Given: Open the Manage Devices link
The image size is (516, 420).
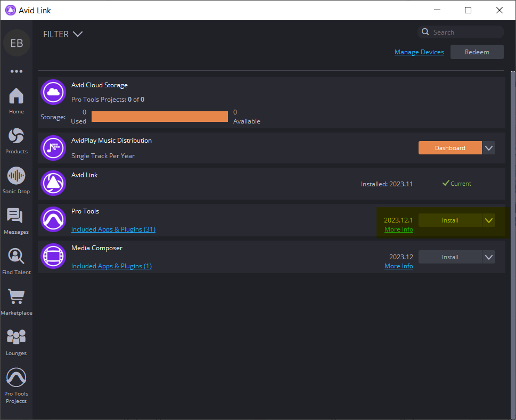Looking at the screenshot, I should pyautogui.click(x=419, y=52).
